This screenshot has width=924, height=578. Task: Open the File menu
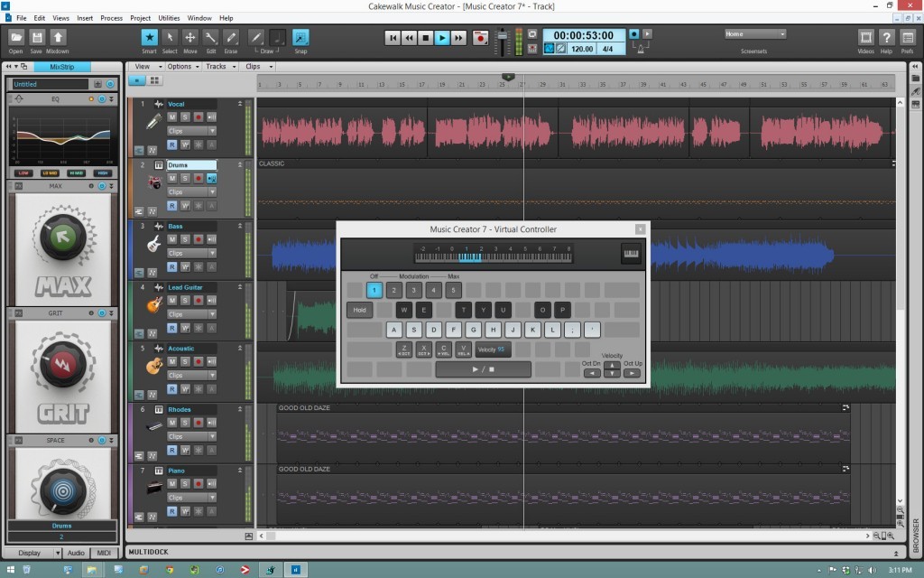tap(22, 18)
